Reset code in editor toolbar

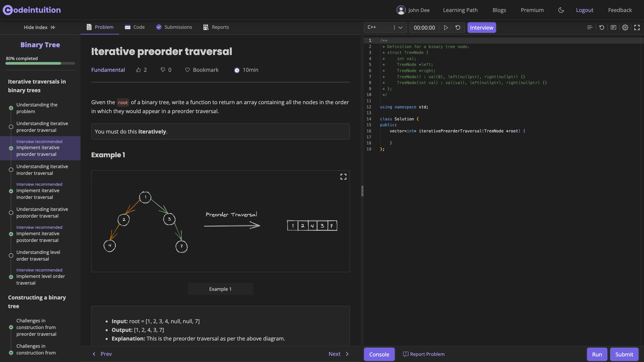602,27
